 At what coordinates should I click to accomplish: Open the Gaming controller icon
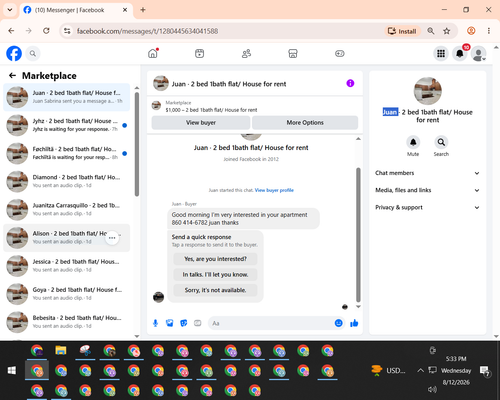(340, 53)
